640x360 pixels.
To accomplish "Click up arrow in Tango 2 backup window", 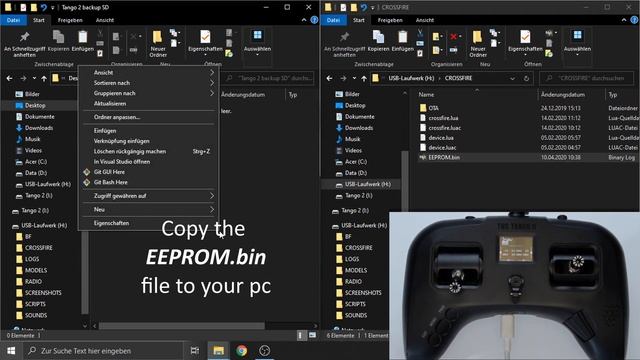I will (x=44, y=78).
